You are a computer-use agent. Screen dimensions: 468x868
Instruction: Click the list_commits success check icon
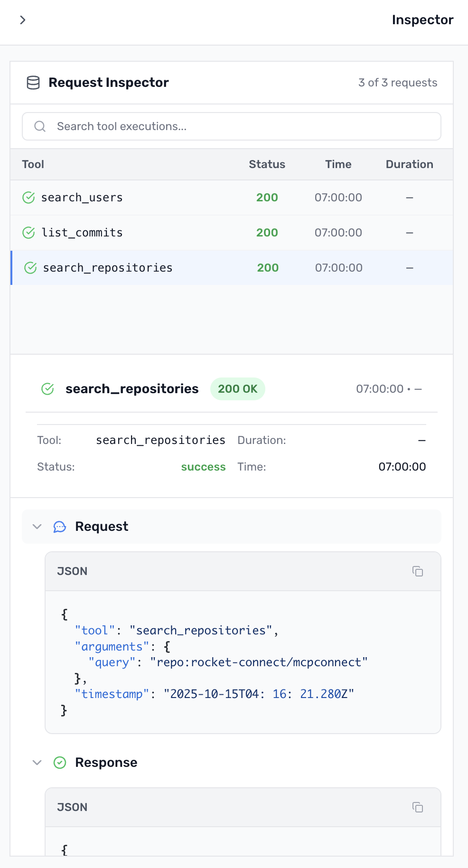[x=28, y=233]
